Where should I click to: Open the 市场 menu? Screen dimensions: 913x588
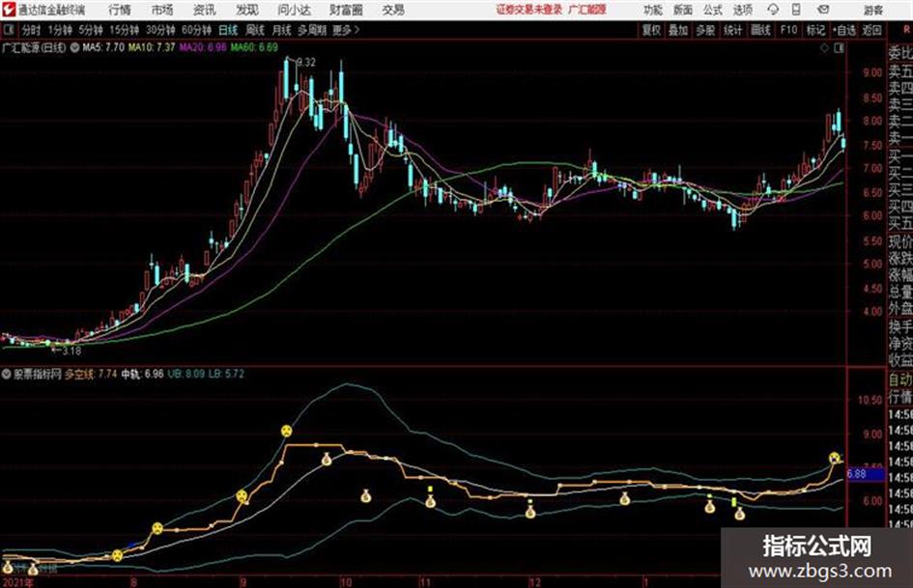[x=162, y=10]
